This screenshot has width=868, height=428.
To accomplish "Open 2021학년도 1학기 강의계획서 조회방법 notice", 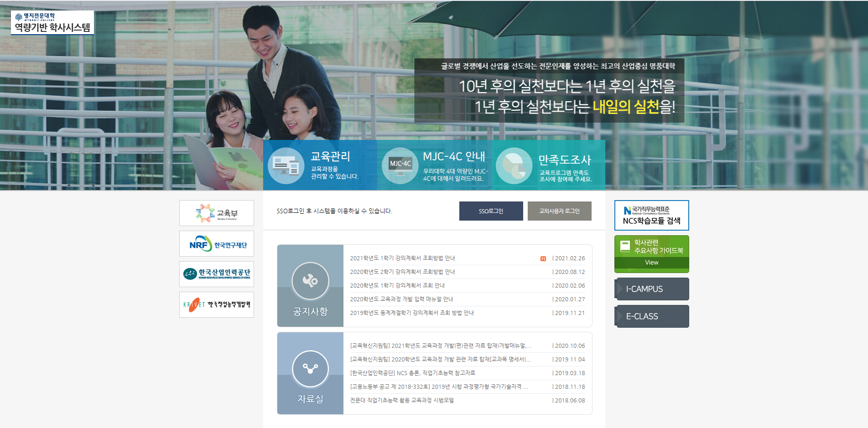I will click(x=402, y=258).
